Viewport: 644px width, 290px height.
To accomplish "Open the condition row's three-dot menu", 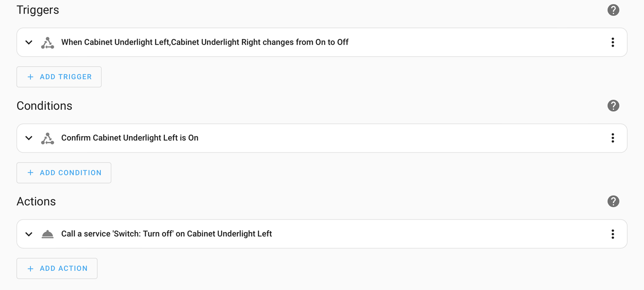I will pos(613,138).
